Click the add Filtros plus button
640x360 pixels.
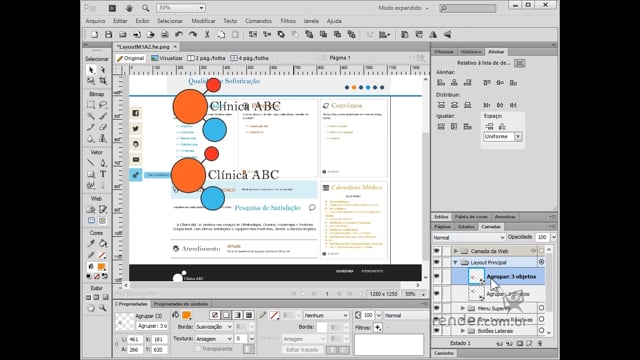click(378, 327)
